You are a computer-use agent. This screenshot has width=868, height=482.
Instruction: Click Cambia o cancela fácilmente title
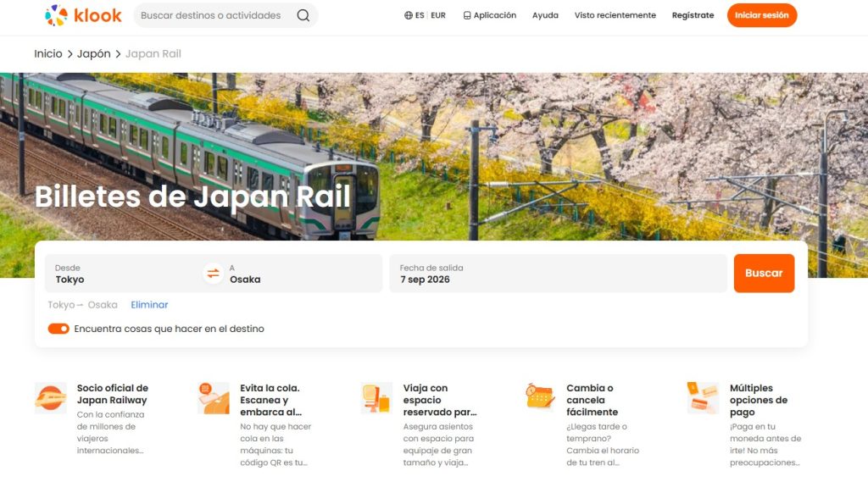[x=592, y=400]
